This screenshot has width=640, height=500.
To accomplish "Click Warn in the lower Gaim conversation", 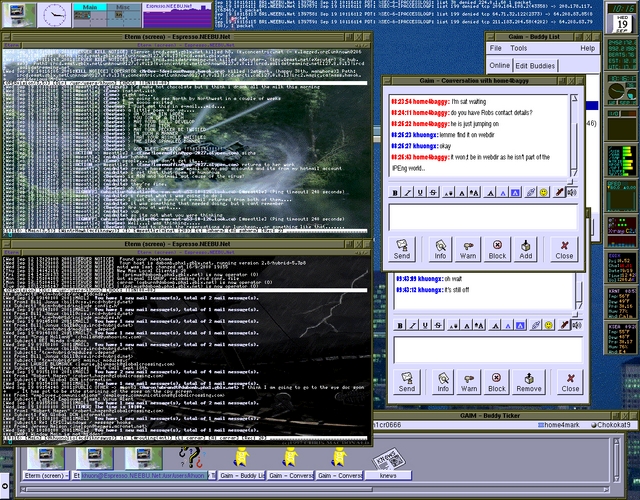I will coord(469,382).
